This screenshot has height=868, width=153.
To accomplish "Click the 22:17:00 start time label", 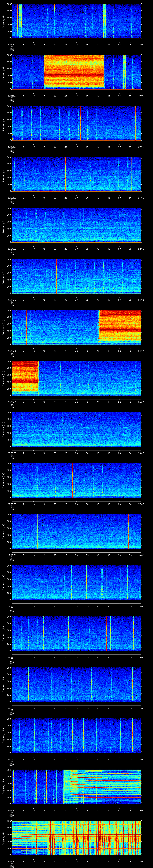I will (x=12, y=44).
